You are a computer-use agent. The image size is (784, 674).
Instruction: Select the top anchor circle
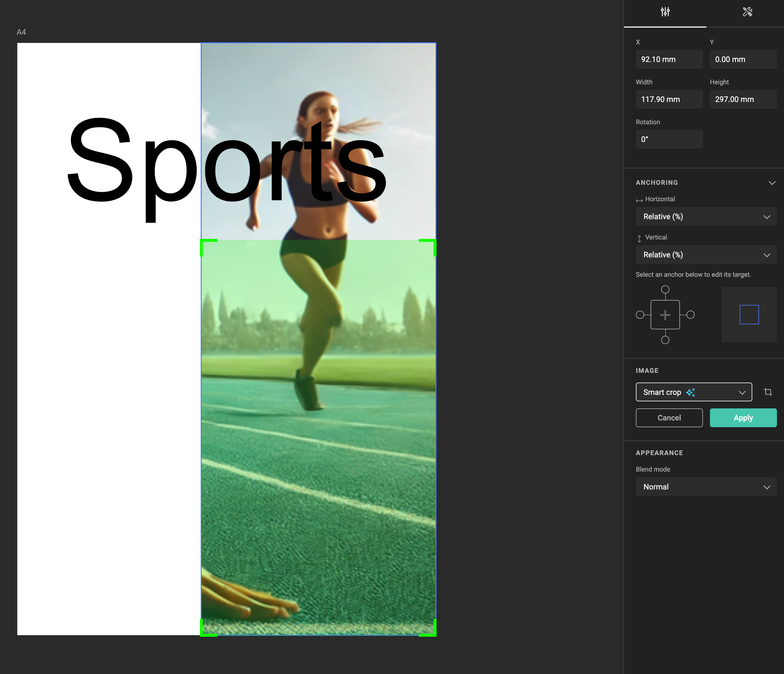665,290
